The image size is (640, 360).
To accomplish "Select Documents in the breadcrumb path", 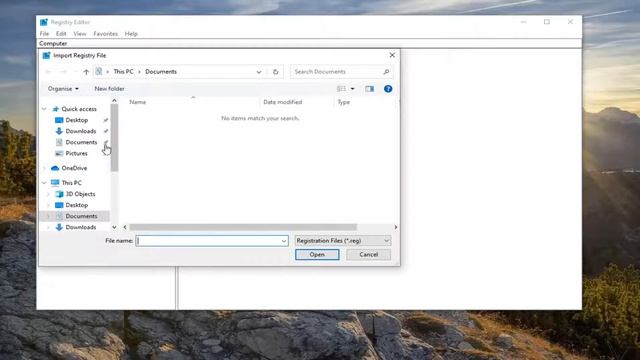I will coord(161,71).
